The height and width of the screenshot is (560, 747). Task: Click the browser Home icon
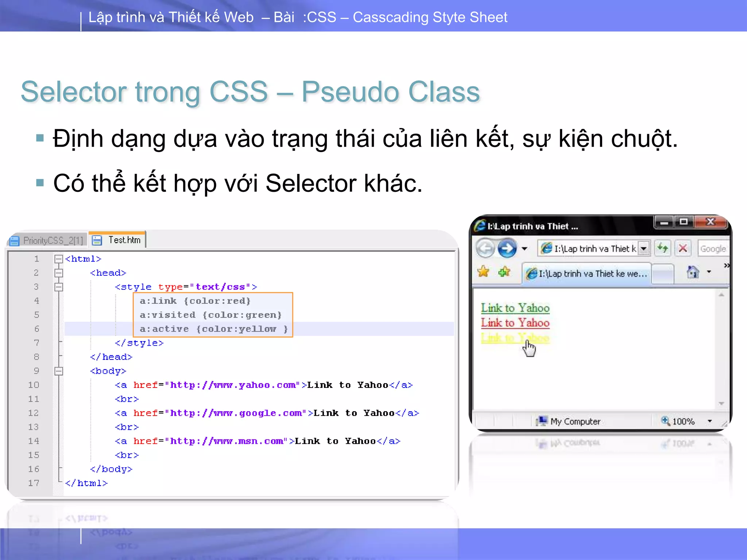tap(693, 272)
